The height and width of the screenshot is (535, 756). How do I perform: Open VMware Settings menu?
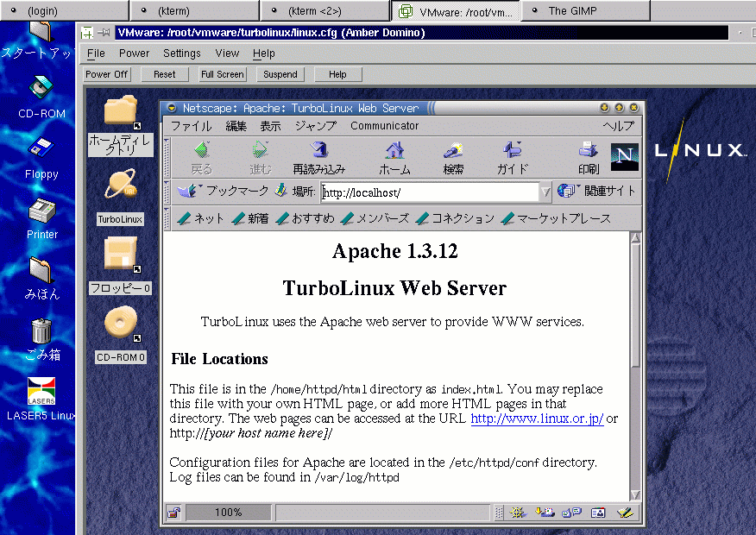182,53
